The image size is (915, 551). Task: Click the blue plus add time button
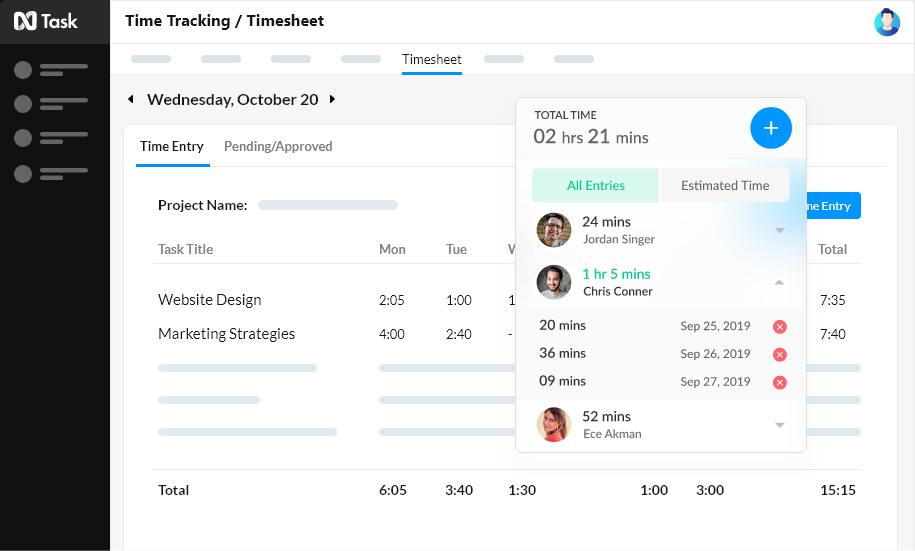click(x=770, y=128)
